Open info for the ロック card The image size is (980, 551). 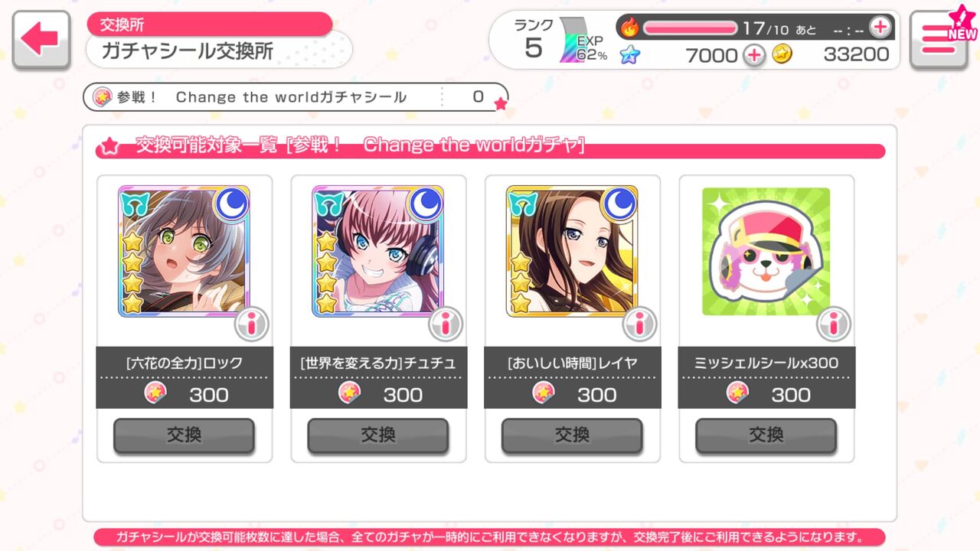(252, 324)
